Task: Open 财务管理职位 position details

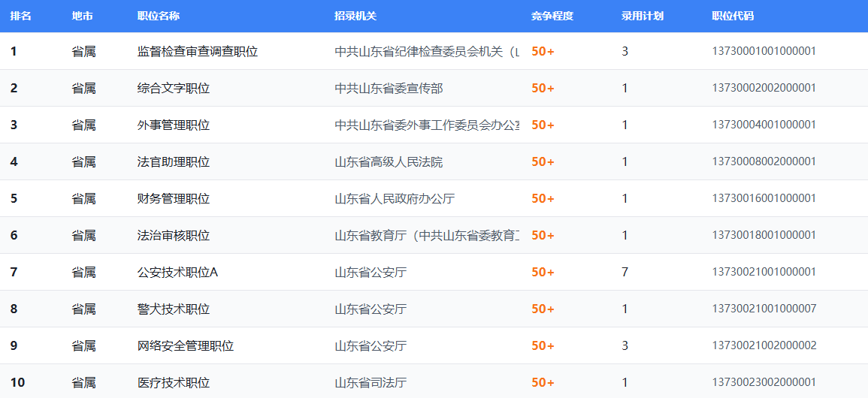Action: pos(173,198)
